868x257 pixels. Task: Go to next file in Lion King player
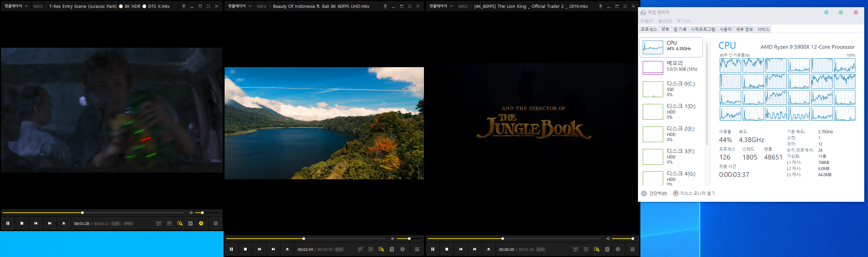tap(475, 250)
